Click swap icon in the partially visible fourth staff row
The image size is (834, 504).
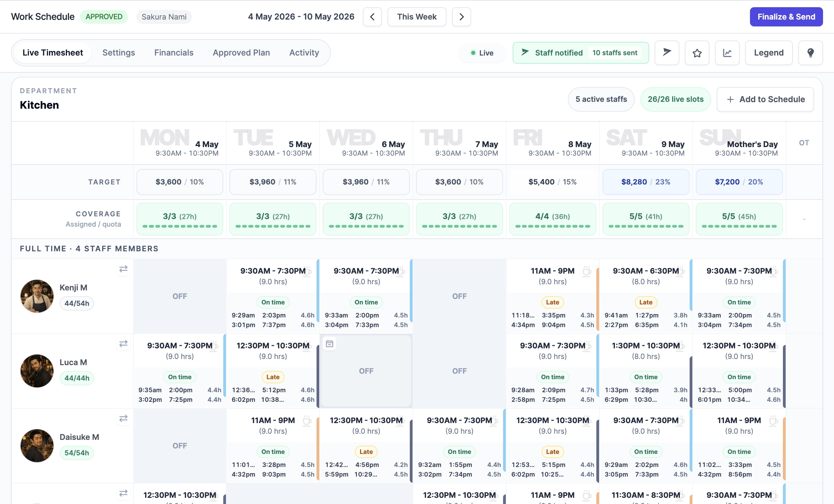123,493
